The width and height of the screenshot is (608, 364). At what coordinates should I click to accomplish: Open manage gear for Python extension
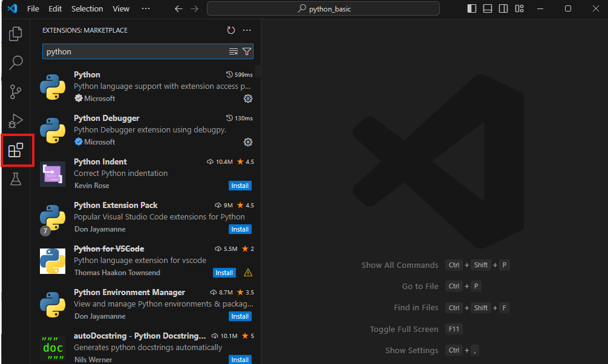click(248, 99)
